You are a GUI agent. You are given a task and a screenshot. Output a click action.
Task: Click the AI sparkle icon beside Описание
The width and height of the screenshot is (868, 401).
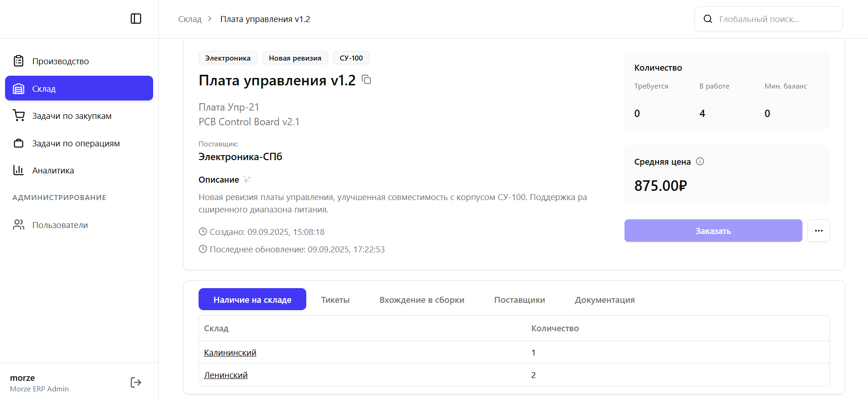[247, 179]
